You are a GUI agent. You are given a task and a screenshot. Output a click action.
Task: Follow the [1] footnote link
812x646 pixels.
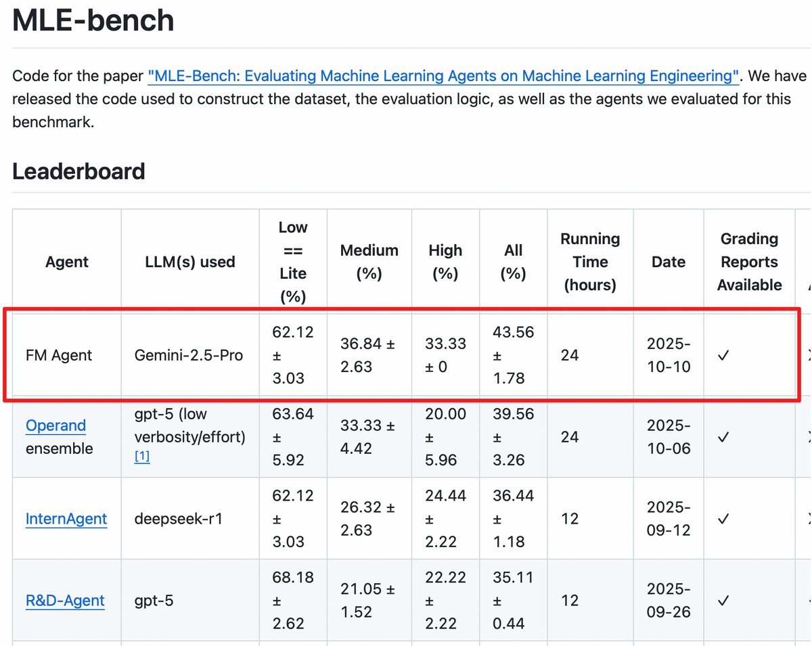tap(142, 456)
